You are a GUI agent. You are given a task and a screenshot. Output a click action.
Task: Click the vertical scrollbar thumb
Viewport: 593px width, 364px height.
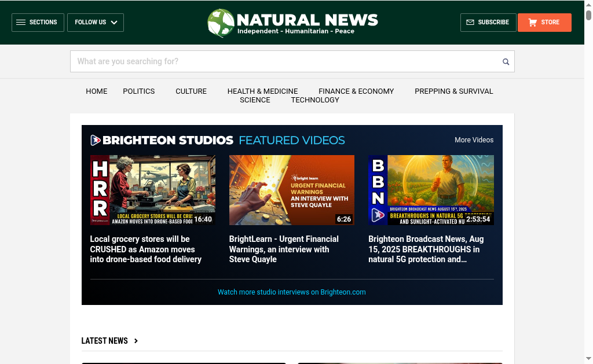588,16
